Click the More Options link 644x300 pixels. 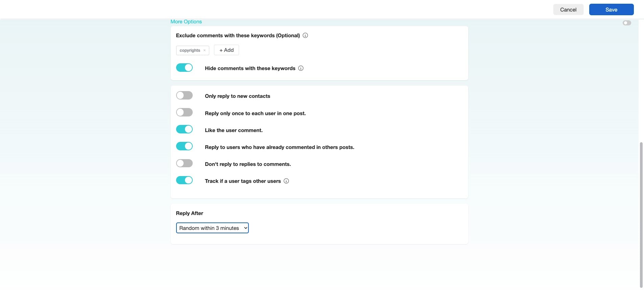186,22
